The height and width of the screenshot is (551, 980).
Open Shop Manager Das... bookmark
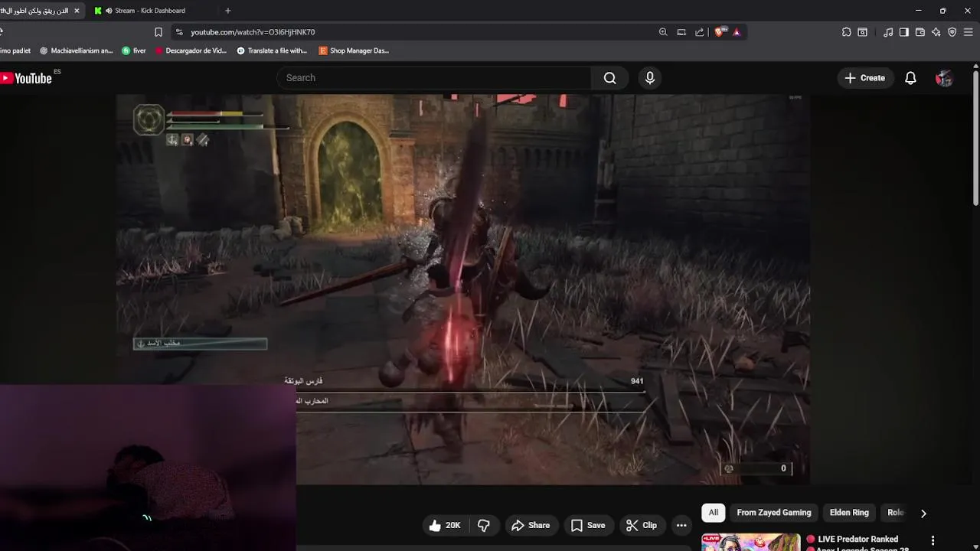pyautogui.click(x=354, y=51)
